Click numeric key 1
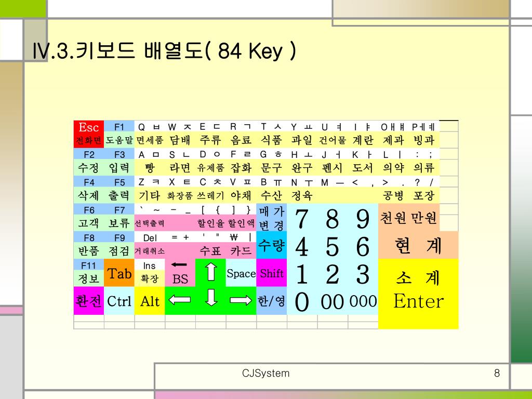Screen dimensions: 532x399 (x=302, y=273)
